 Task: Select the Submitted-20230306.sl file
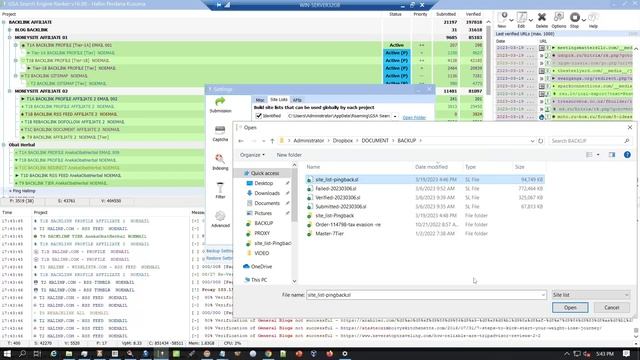click(x=424, y=207)
